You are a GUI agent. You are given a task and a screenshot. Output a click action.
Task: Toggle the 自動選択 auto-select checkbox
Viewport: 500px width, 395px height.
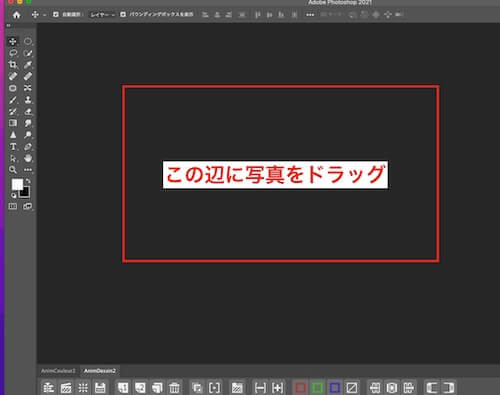[x=56, y=15]
